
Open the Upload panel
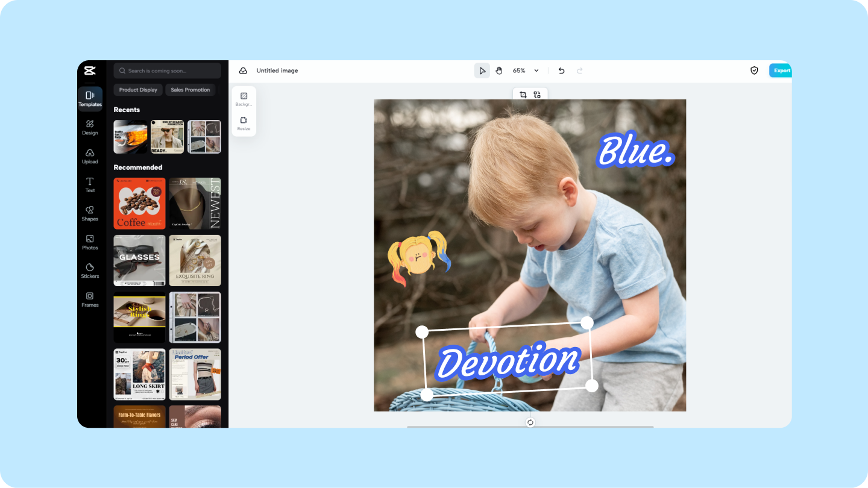(x=90, y=156)
